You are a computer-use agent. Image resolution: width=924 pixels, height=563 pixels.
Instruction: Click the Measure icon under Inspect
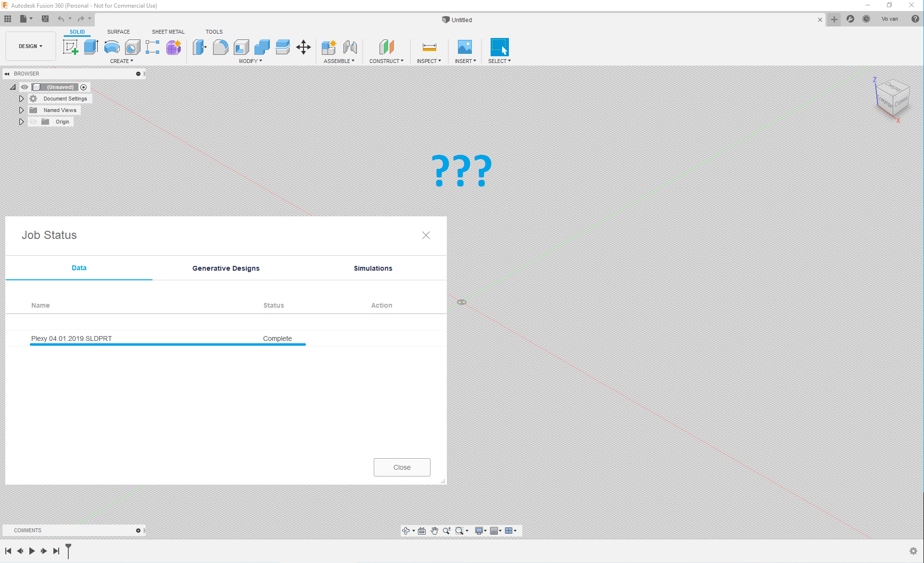[429, 47]
